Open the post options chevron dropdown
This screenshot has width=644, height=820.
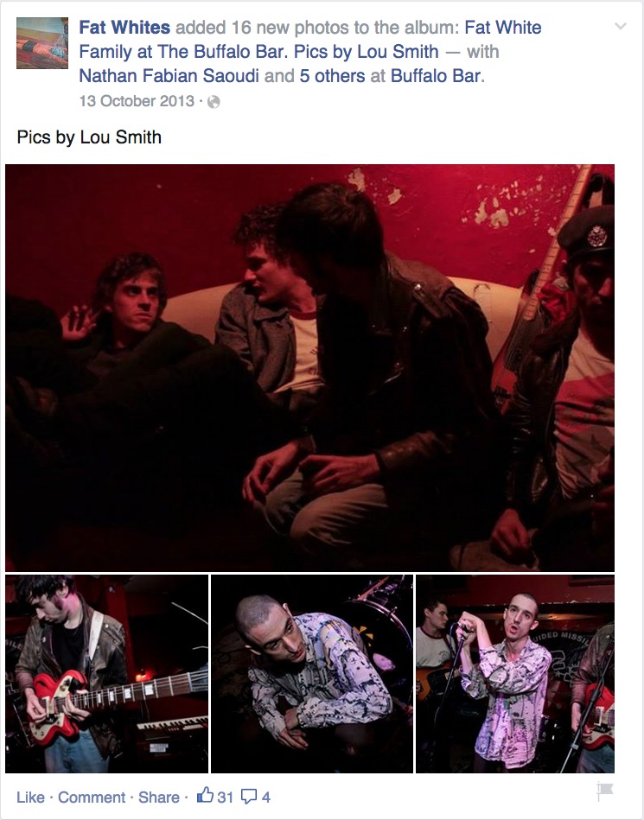pos(620,26)
